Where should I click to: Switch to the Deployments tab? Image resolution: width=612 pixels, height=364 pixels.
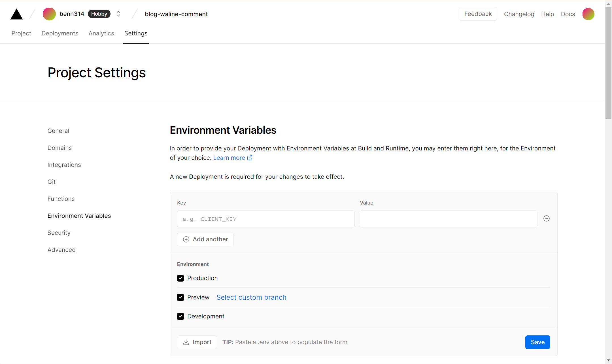60,33
